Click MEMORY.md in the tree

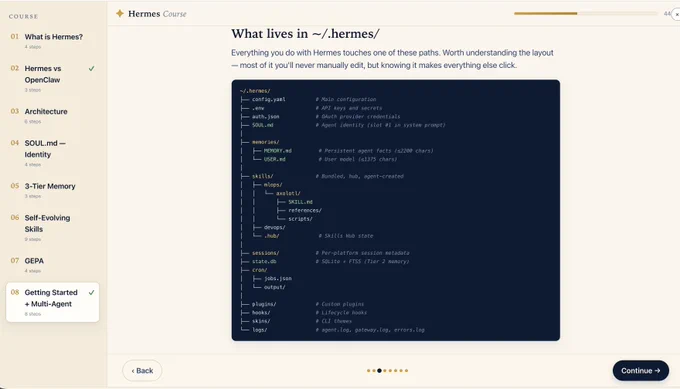pyautogui.click(x=278, y=151)
